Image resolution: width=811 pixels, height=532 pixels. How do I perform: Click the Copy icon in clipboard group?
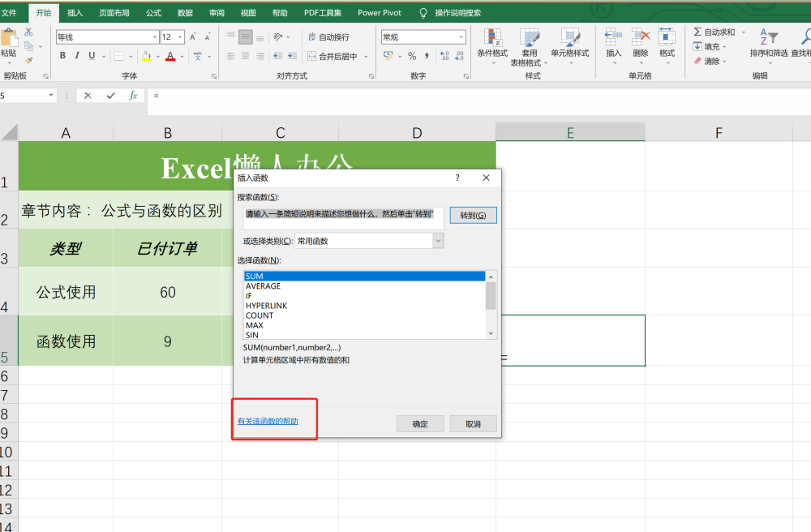(x=28, y=46)
